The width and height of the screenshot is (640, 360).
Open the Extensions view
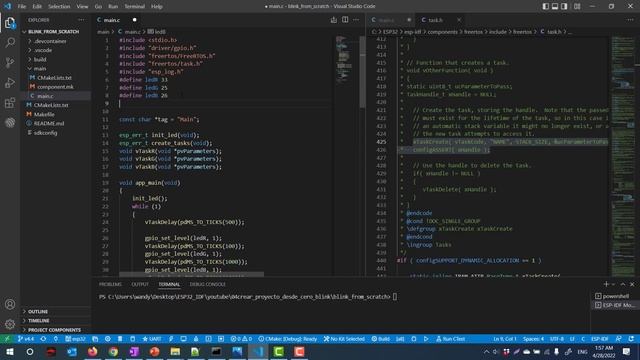tap(10, 102)
